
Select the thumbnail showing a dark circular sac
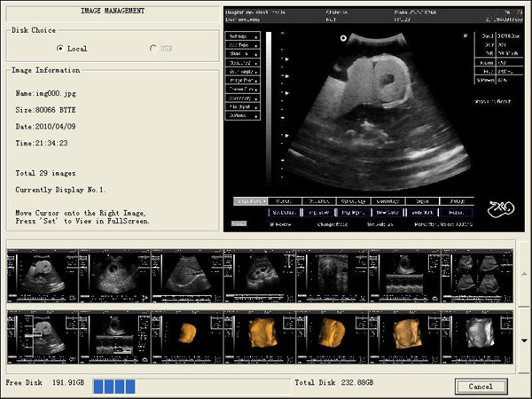pyautogui.click(x=114, y=276)
